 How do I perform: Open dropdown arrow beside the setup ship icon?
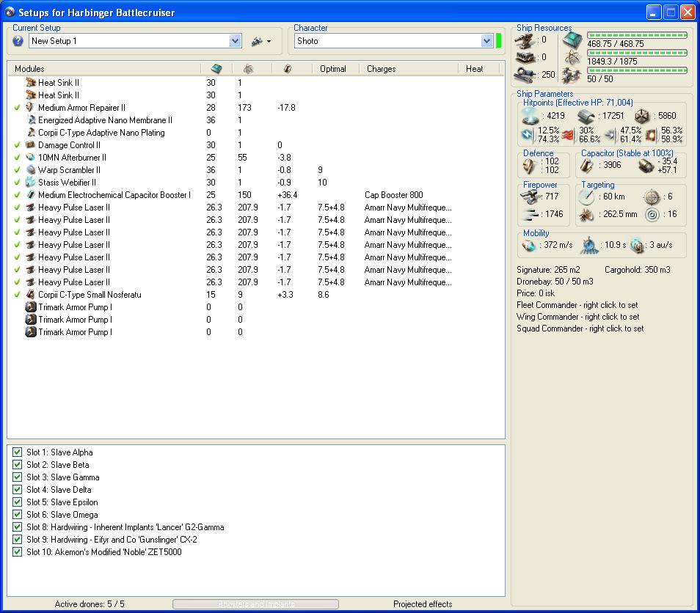269,42
